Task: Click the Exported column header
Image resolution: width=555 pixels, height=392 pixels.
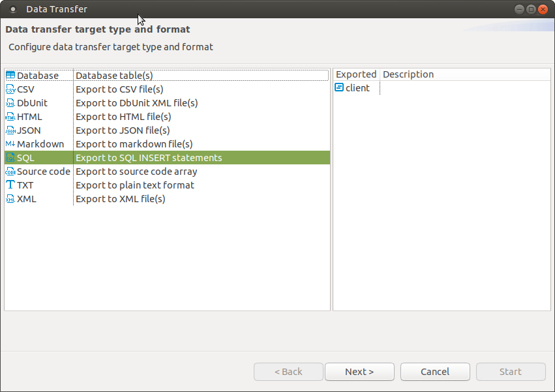Action: (x=356, y=74)
